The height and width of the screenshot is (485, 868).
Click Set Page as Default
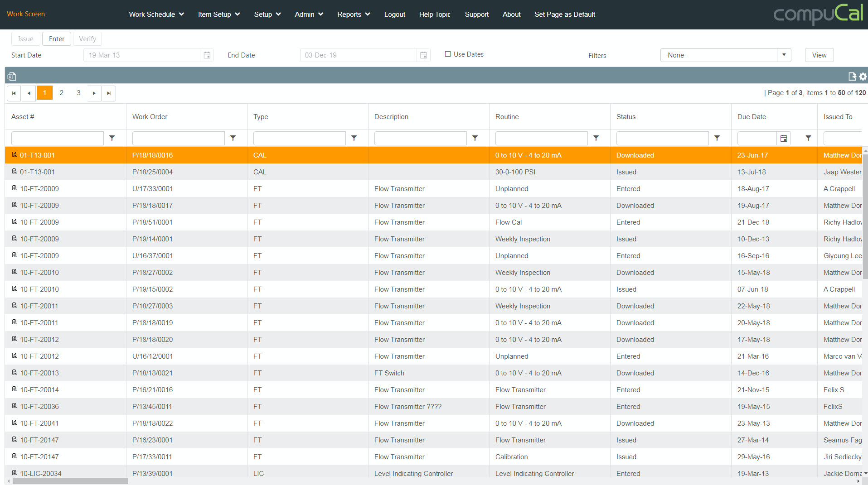pos(565,14)
